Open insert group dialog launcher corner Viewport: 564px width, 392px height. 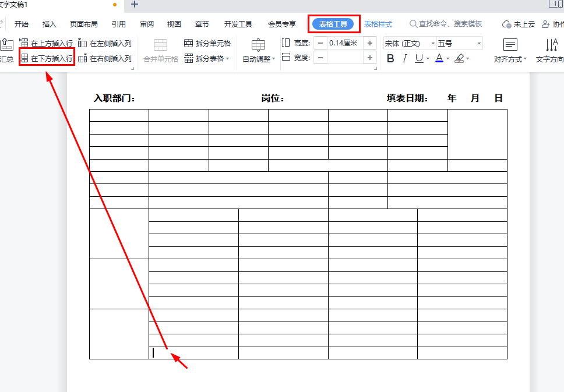132,68
